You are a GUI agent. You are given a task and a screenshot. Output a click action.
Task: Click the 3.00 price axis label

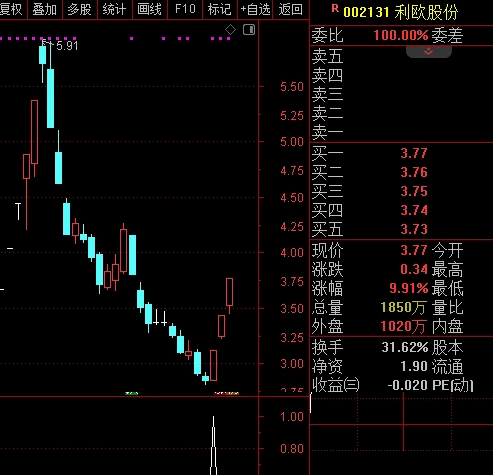pyautogui.click(x=292, y=363)
